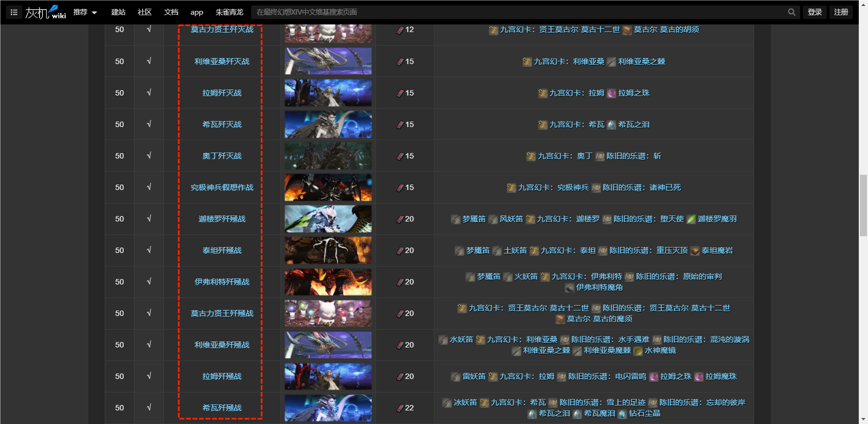This screenshot has width=868, height=424.
Task: Open the 希瓦歼灭战 duty link
Action: click(x=222, y=125)
